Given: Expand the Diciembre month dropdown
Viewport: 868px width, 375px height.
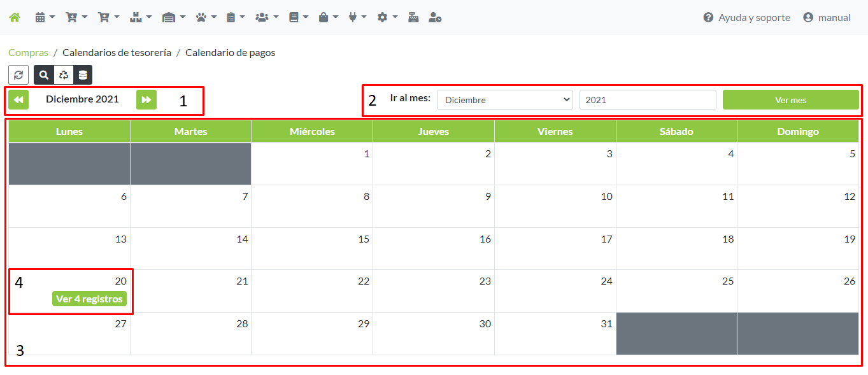Looking at the screenshot, I should [504, 100].
